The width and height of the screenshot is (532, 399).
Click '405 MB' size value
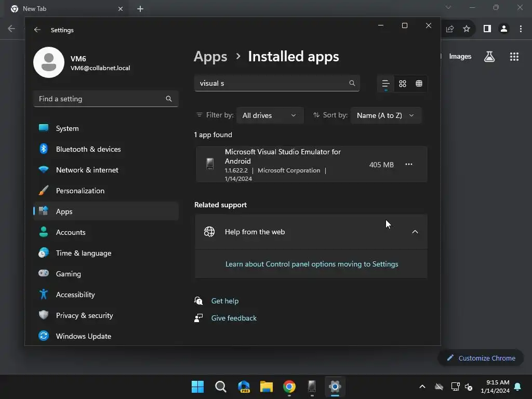381,165
